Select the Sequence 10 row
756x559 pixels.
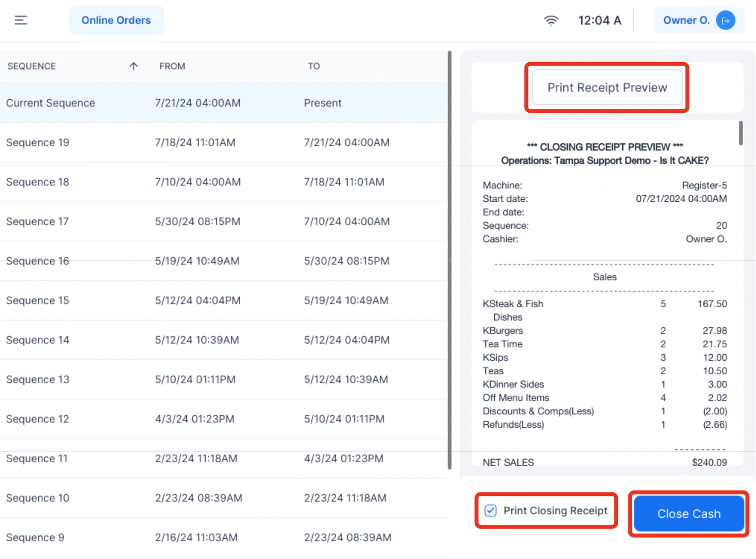(x=224, y=498)
